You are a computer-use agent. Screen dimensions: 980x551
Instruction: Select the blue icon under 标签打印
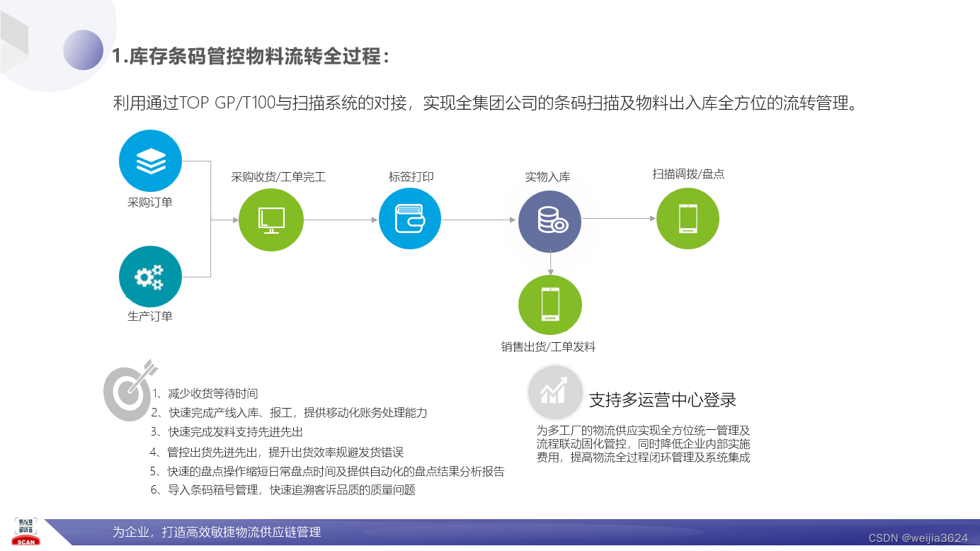point(410,219)
